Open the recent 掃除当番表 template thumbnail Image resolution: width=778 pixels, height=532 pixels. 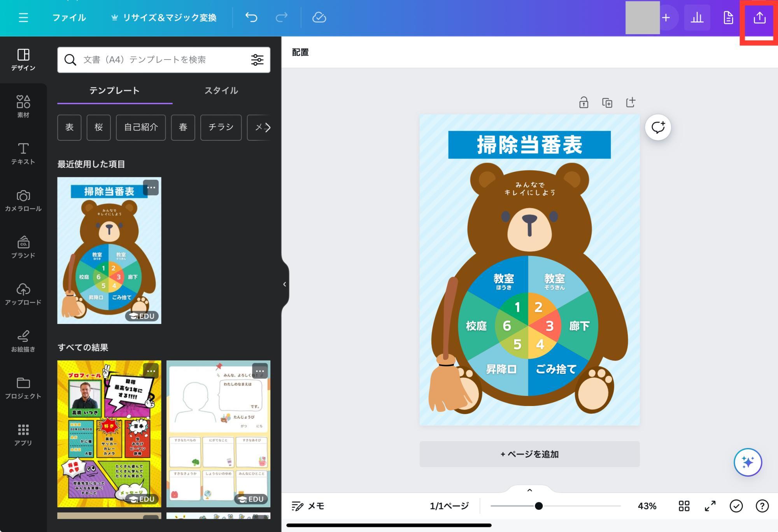click(109, 250)
